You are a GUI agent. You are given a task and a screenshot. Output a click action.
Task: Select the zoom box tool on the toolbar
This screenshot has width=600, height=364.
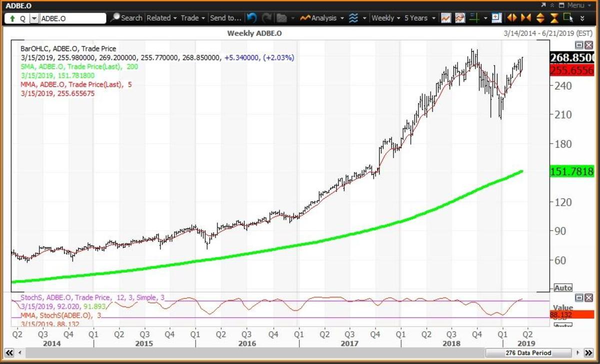tap(568, 18)
